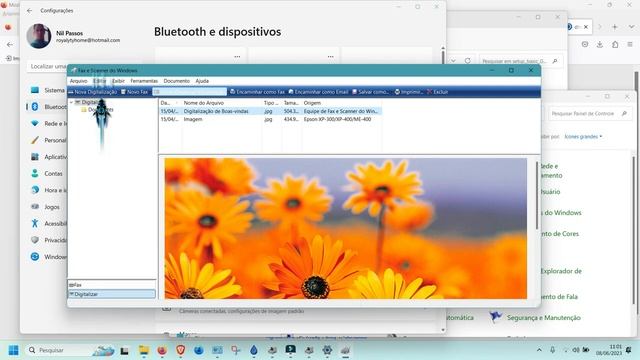Viewport: 640px width, 360px height.
Task: Open Rede e Internet sidebar icon
Action: coord(35,123)
